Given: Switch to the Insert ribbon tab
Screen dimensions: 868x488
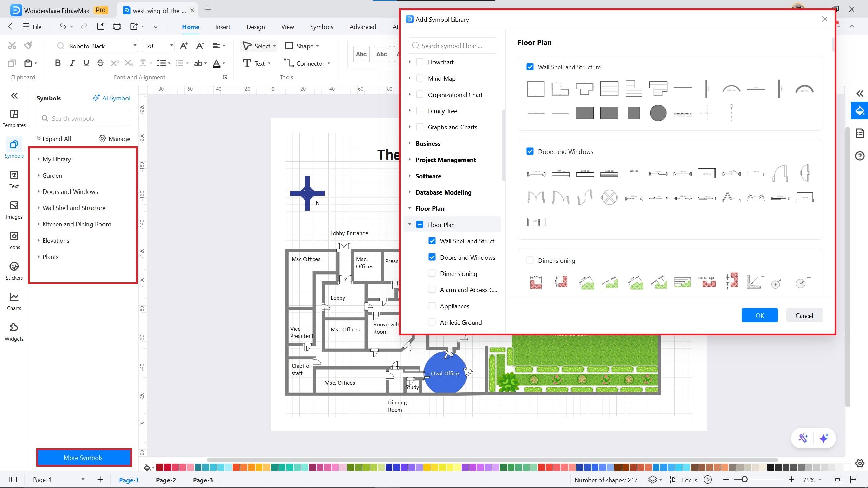Looking at the screenshot, I should (x=222, y=27).
